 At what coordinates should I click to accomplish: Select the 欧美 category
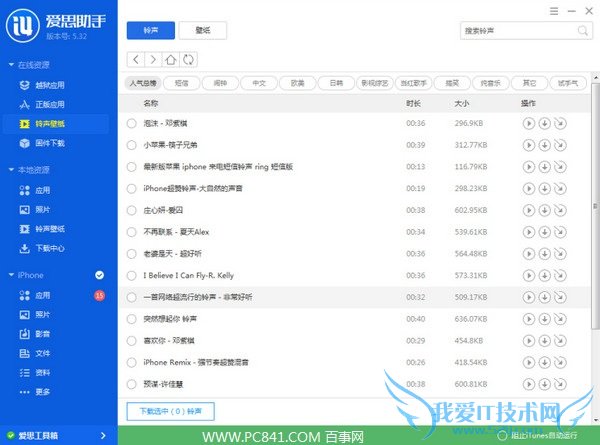[298, 83]
